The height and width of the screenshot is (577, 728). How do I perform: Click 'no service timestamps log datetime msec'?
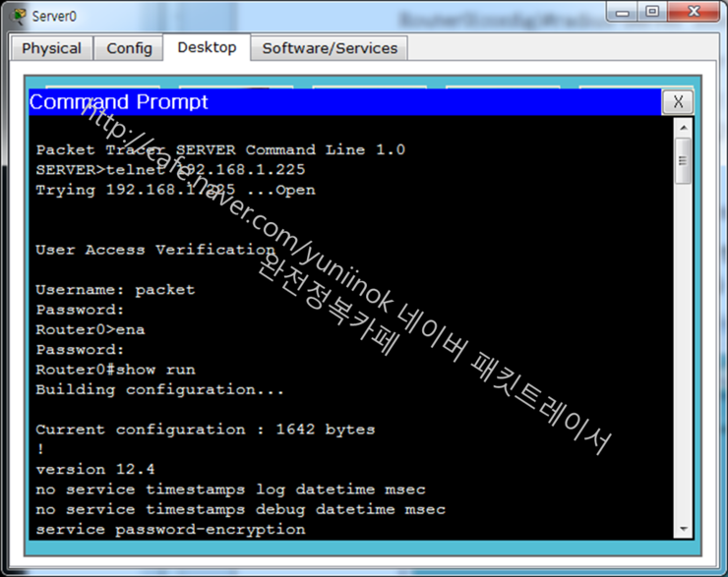pyautogui.click(x=230, y=490)
